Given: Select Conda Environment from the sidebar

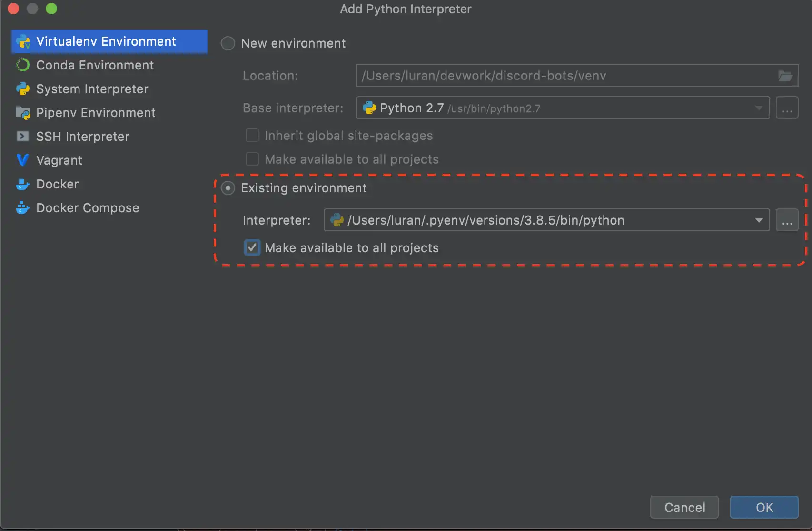Looking at the screenshot, I should [95, 65].
